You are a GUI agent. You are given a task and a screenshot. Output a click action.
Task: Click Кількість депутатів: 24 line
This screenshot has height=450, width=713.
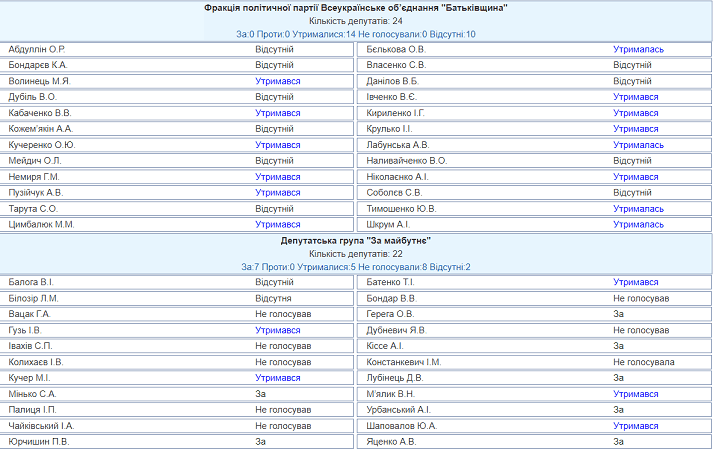click(356, 21)
